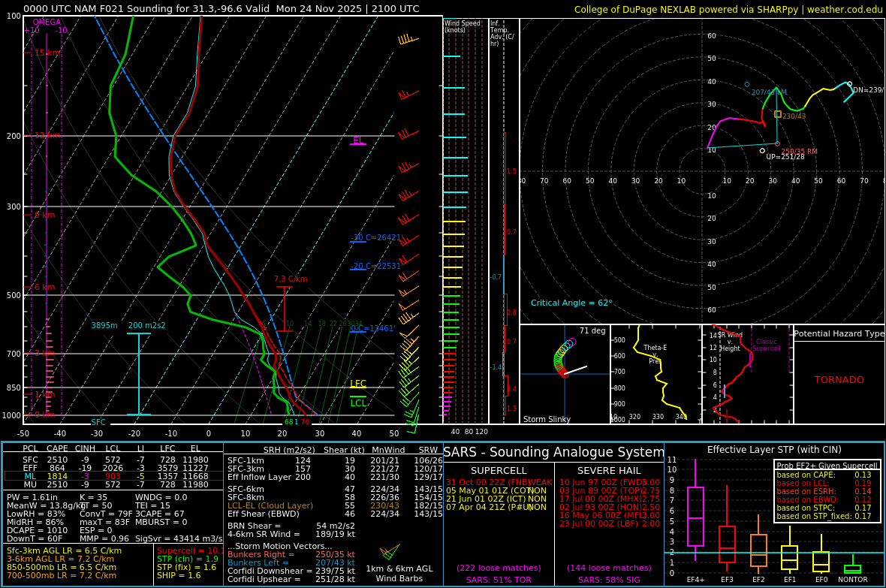Click the Corfidi Downshear vector row
The height and width of the screenshot is (588, 886).
(291, 571)
